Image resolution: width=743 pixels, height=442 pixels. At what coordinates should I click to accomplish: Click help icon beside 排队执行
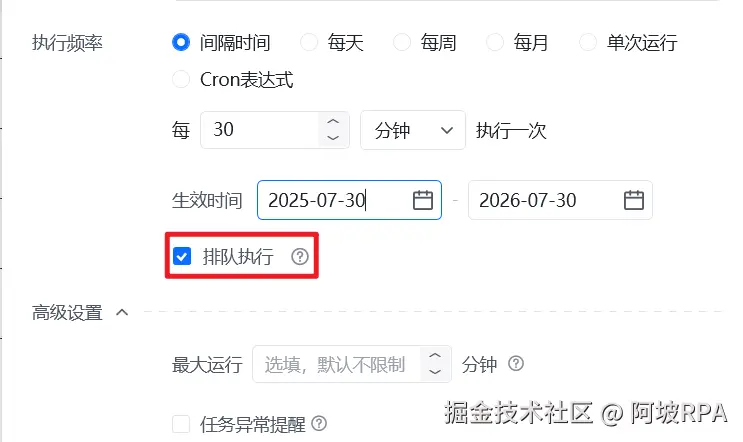(x=300, y=257)
